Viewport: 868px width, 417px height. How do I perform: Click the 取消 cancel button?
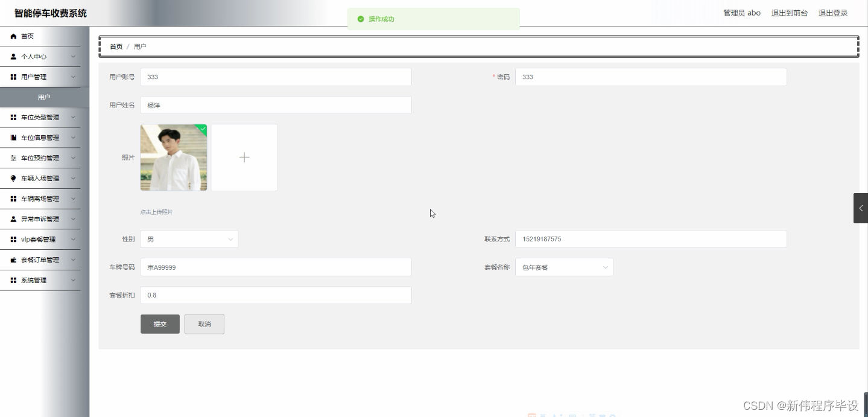coord(204,324)
